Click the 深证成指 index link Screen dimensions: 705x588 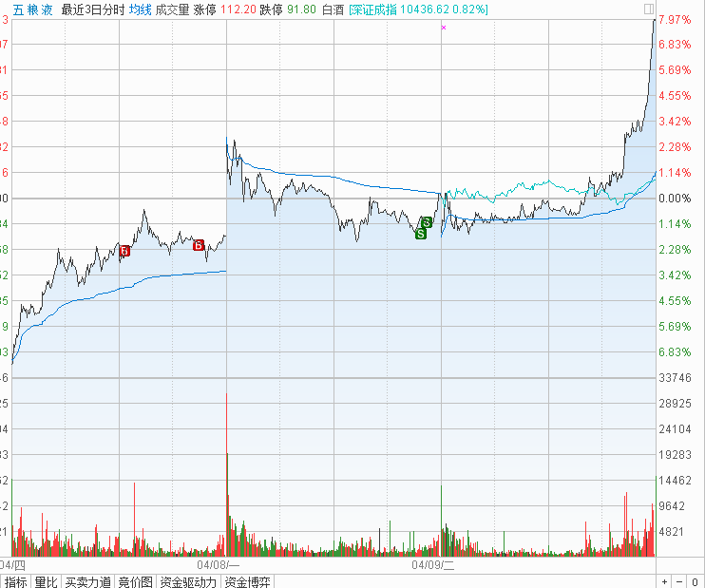[375, 9]
